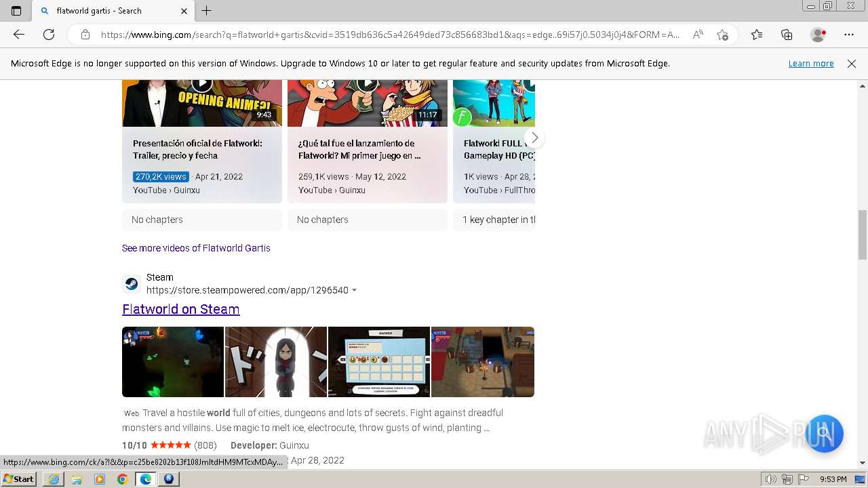Screen dimensions: 868x488
Task: Play the Flatworld FULL Gameplay HD video
Action: (x=494, y=103)
